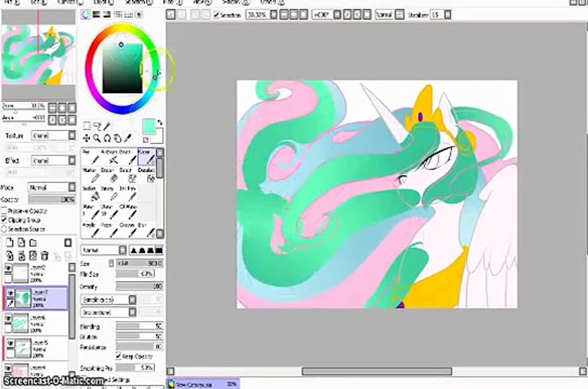Image resolution: width=588 pixels, height=389 pixels.
Task: Open the brush blending mode dropdown
Action: 104,250
